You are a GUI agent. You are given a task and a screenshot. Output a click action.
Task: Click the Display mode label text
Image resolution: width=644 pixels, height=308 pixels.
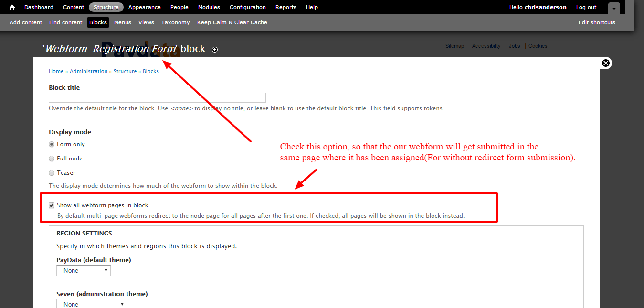70,132
